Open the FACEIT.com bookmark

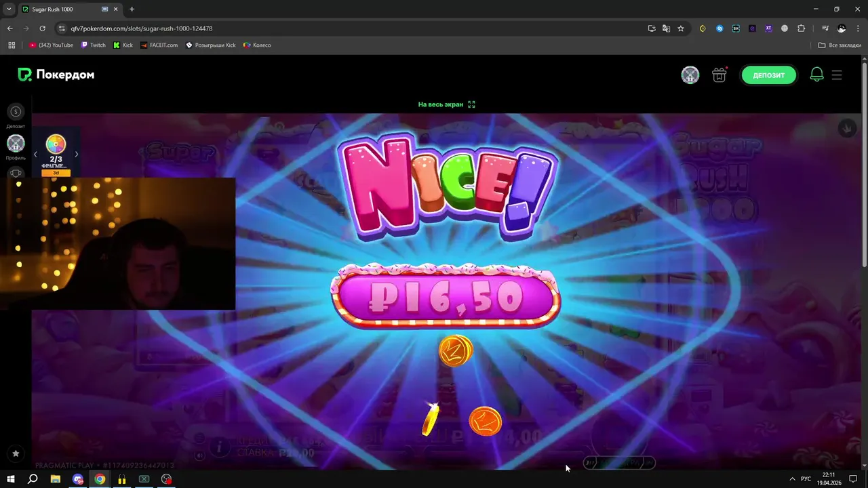pos(159,45)
